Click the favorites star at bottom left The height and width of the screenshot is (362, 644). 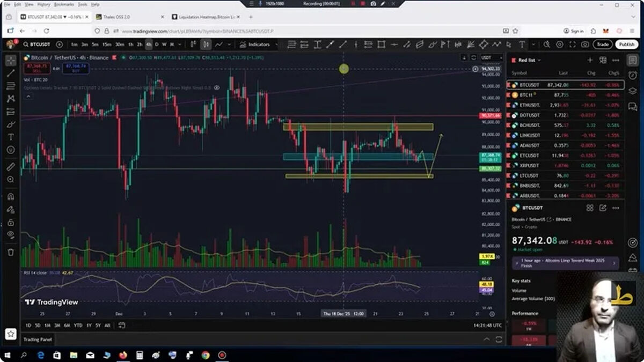[x=11, y=334]
